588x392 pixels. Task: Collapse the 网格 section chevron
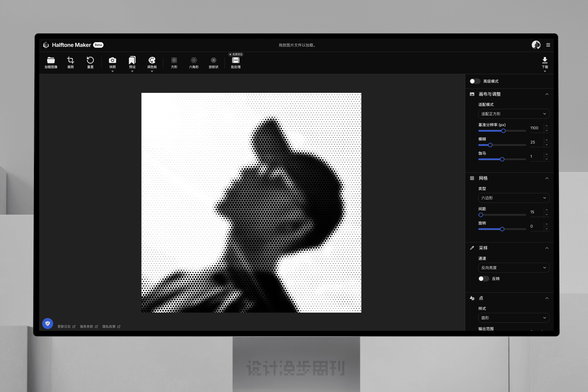pos(547,178)
